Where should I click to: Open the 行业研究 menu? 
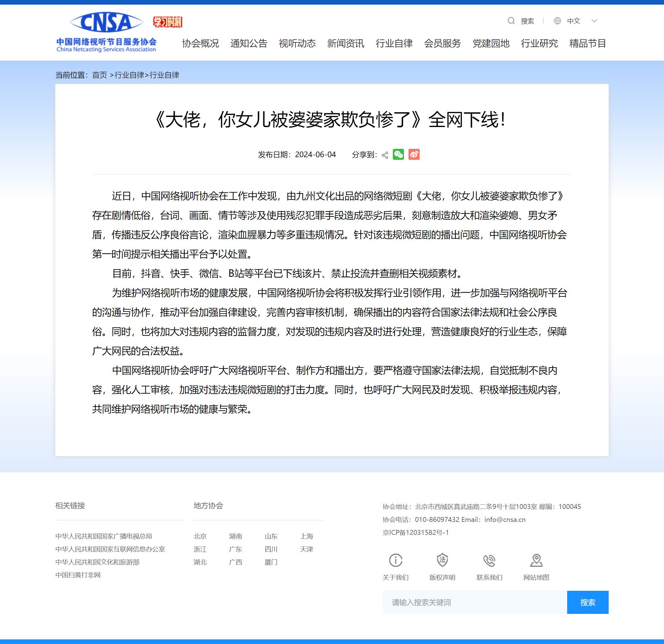pos(540,43)
